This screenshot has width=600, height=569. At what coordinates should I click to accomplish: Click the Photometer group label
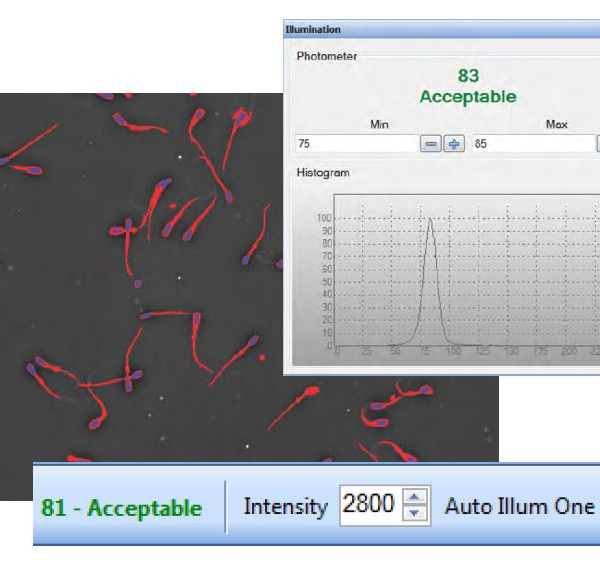click(327, 56)
